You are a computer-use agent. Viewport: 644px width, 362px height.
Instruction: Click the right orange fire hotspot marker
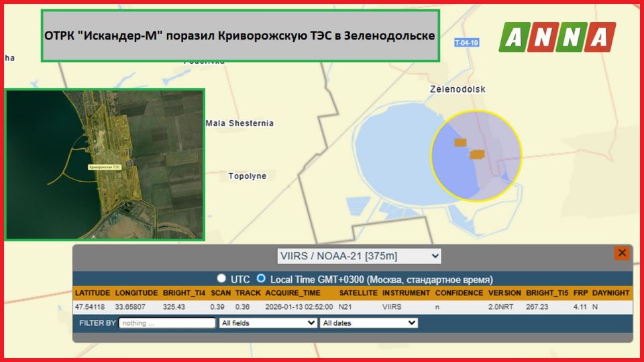[478, 154]
